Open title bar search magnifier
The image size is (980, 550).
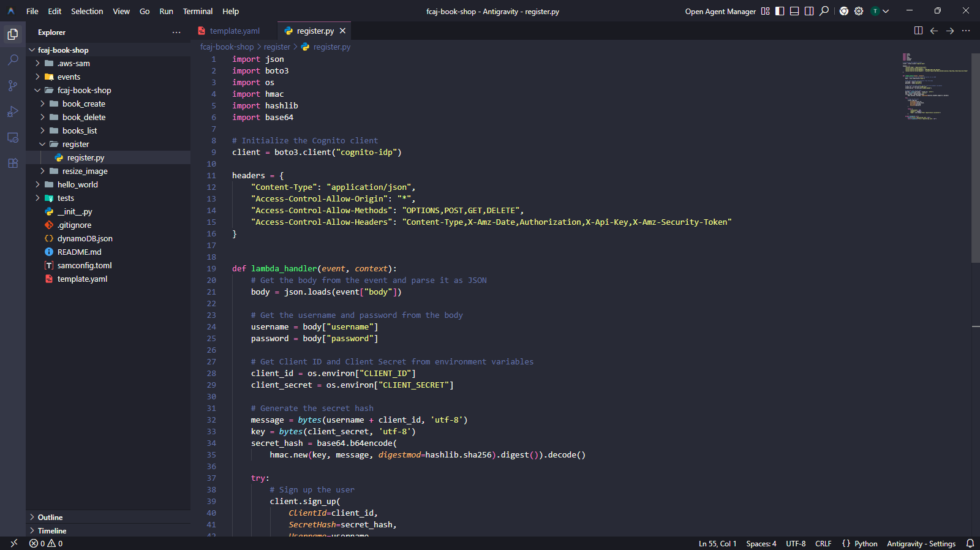coord(824,11)
